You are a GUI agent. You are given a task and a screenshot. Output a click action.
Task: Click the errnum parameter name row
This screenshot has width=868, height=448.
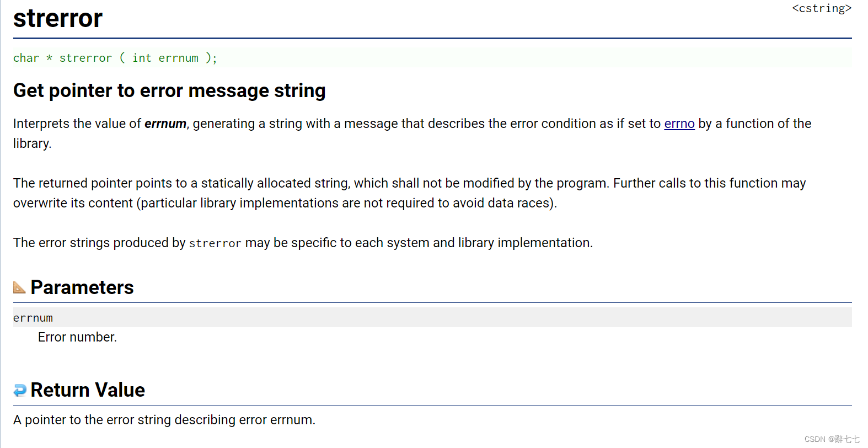[432, 318]
